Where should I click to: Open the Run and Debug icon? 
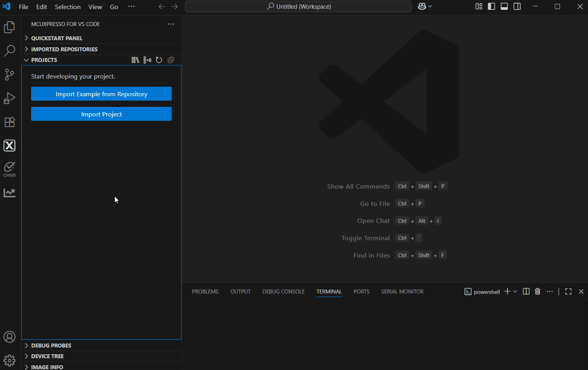click(x=9, y=98)
